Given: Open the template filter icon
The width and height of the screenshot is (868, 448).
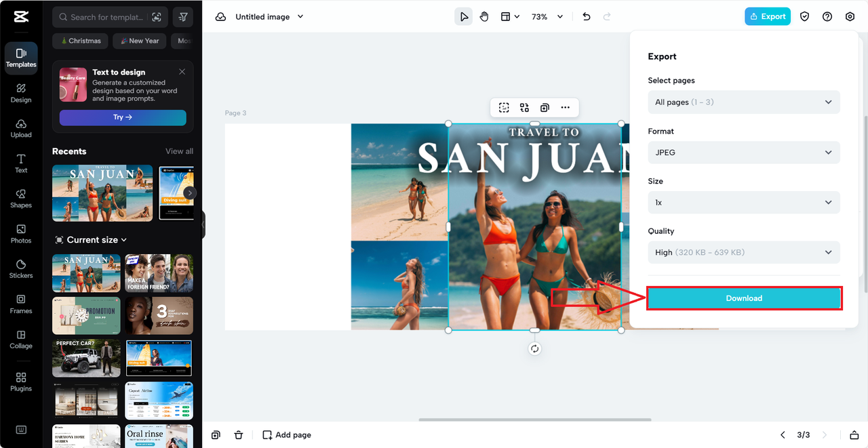Looking at the screenshot, I should coord(183,17).
